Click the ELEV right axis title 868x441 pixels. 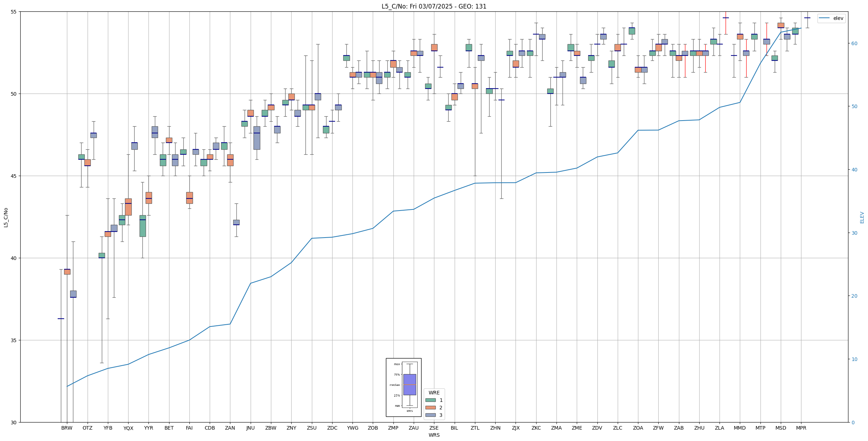[862, 217]
